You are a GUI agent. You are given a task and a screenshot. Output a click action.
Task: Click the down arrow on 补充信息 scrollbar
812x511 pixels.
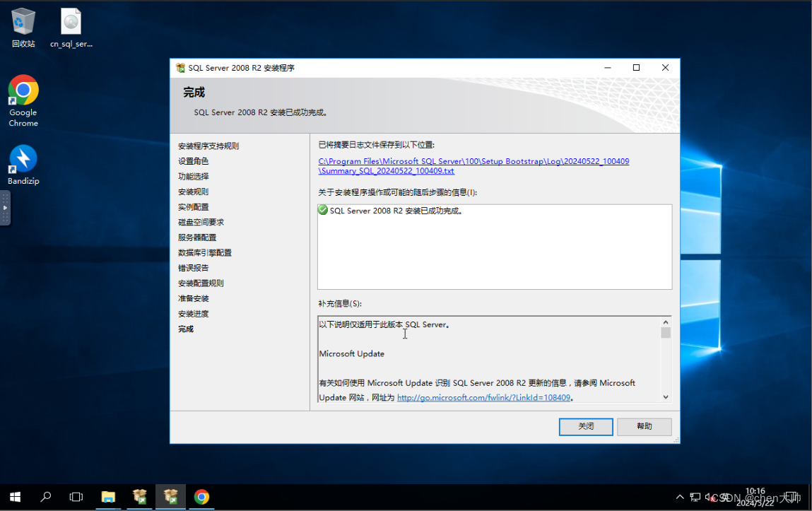point(665,397)
